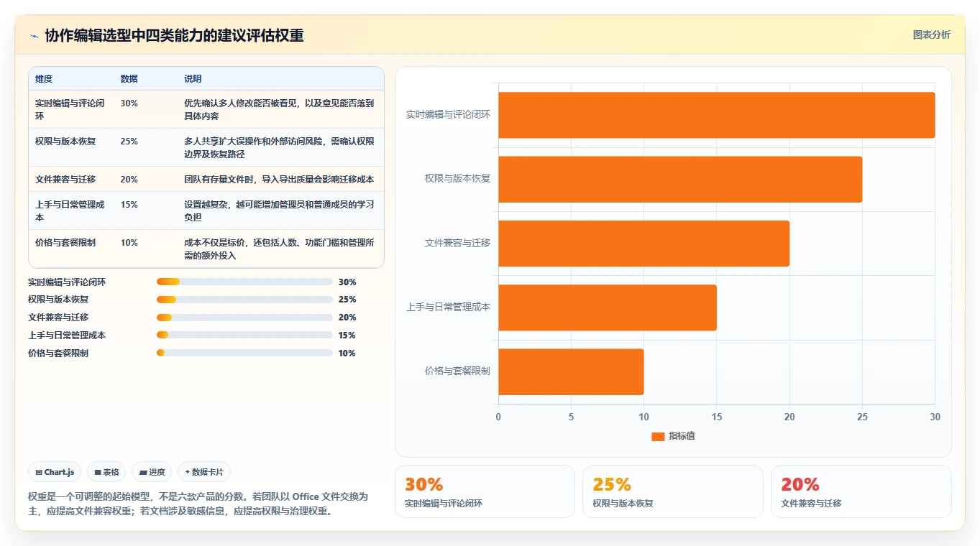The image size is (980, 546).
Task: Click the description starting 多人共享扩大误操作
Action: (279, 147)
